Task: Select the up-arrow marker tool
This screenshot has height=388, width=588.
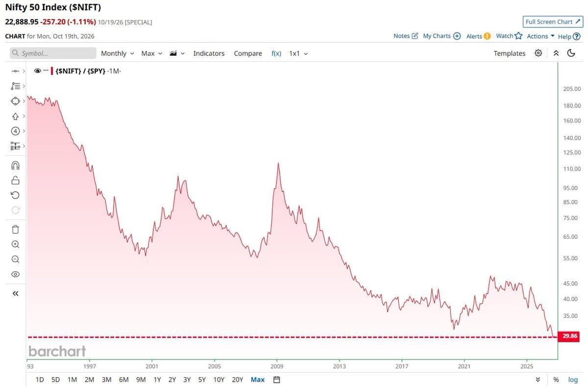Action: pos(15,116)
